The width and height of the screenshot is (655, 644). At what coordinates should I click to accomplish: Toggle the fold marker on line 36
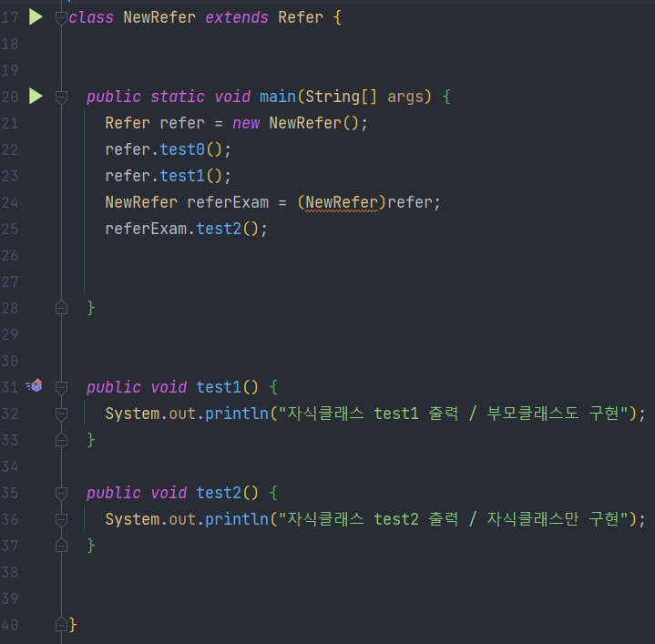click(61, 519)
